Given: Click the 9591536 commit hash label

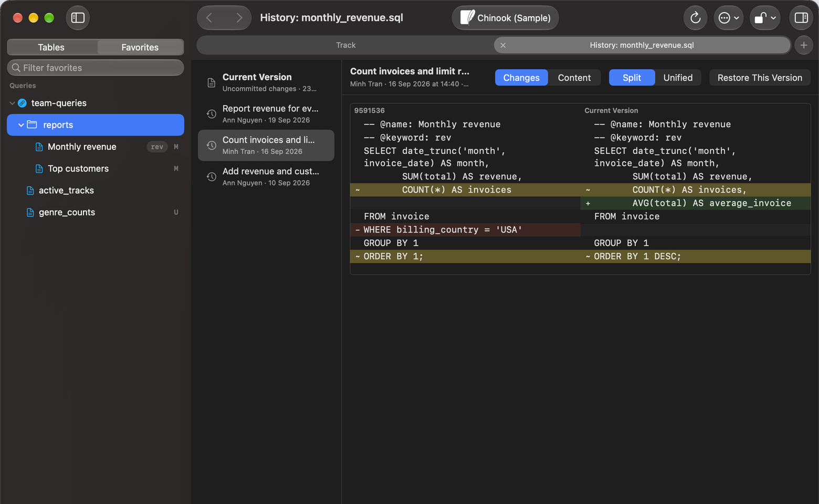Looking at the screenshot, I should 369,111.
